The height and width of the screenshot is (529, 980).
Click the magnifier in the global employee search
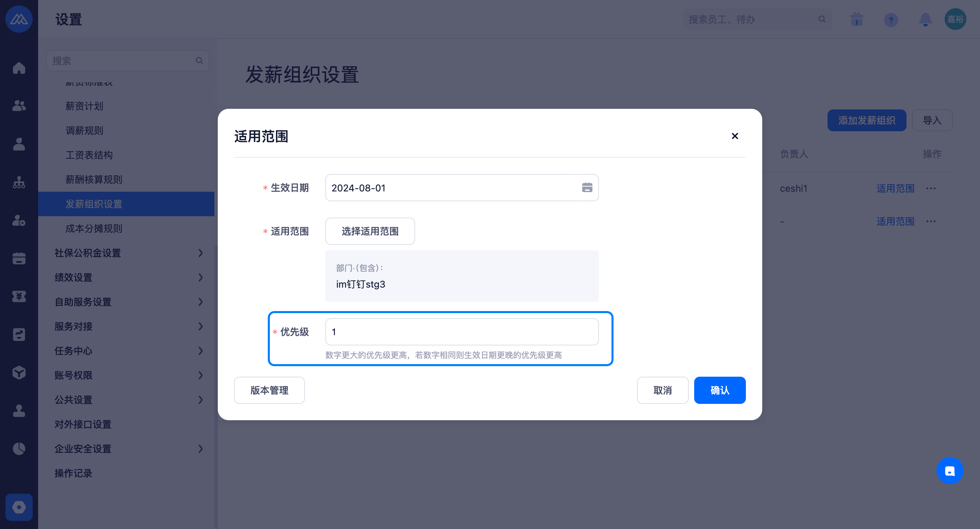[822, 19]
